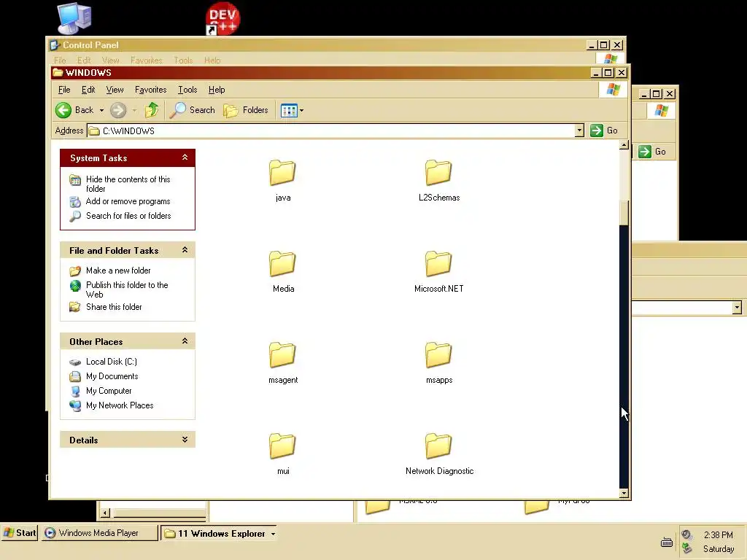Click the vertical scrollbar thumb
The image size is (747, 560).
click(x=624, y=211)
